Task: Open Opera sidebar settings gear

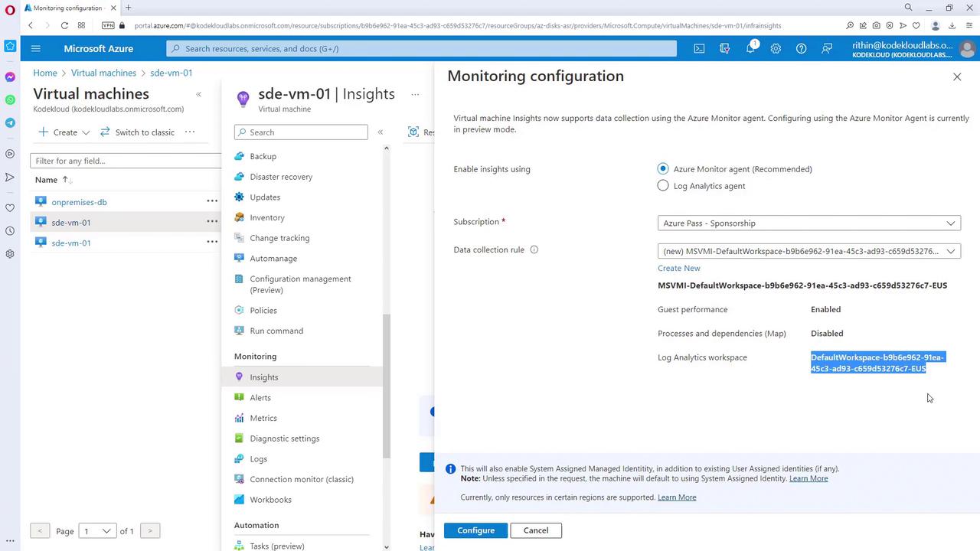Action: [x=10, y=253]
